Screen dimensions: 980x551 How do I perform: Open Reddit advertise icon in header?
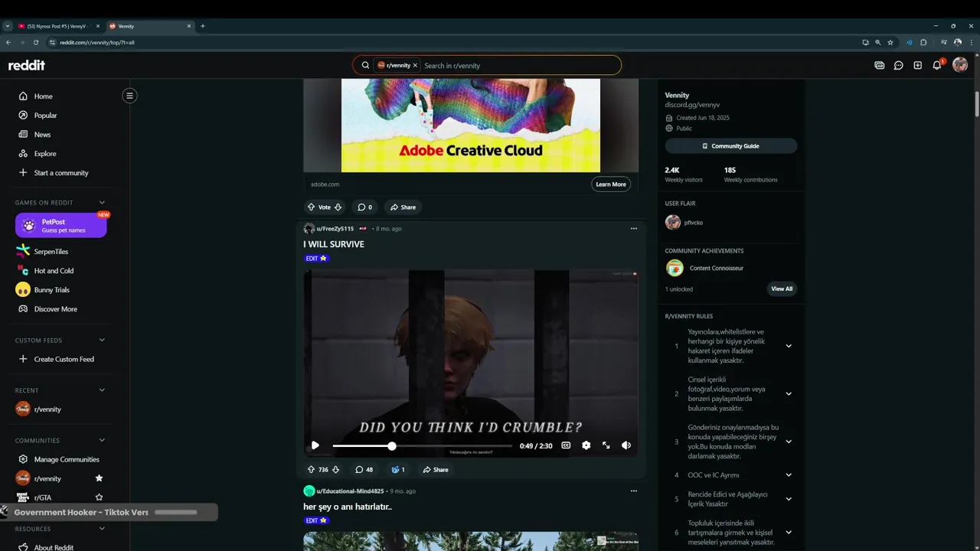(879, 65)
